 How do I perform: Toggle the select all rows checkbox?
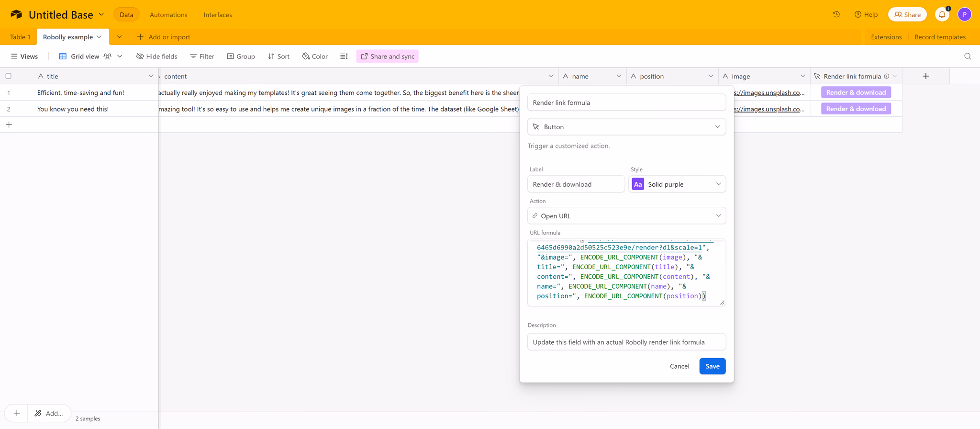pyautogui.click(x=9, y=76)
